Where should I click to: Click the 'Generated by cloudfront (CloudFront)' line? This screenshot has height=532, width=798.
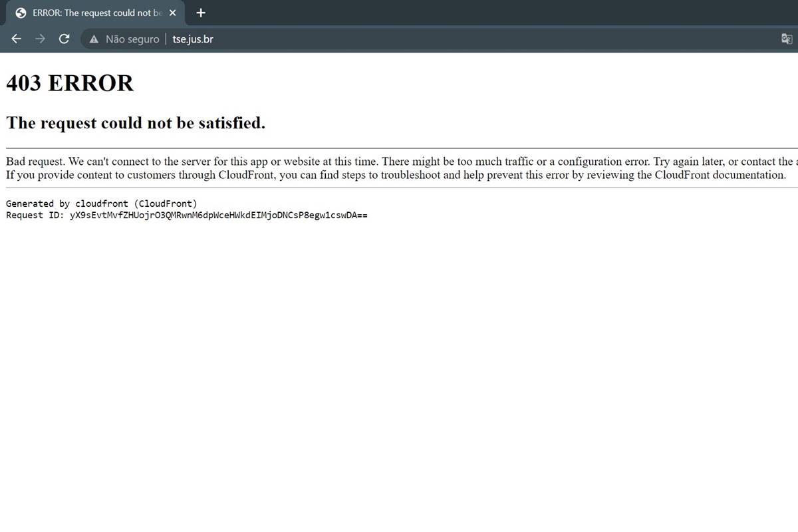(101, 203)
